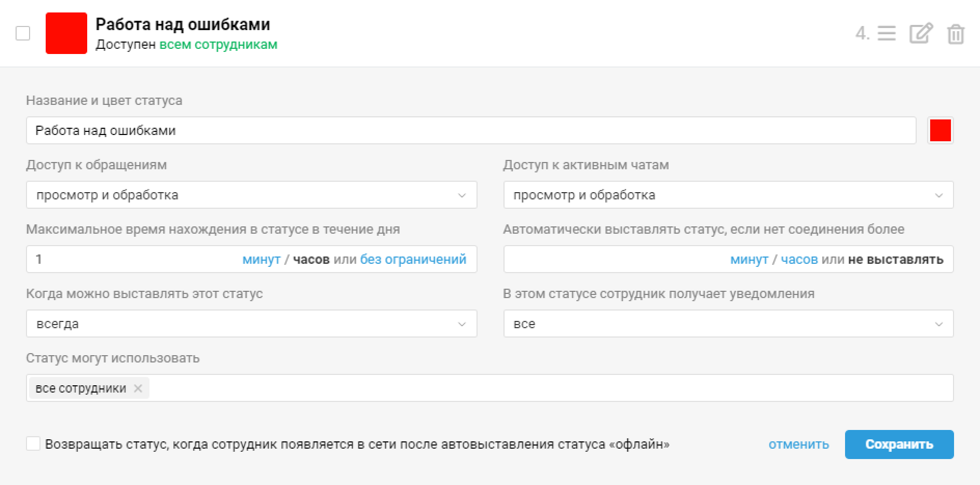Click the reorder lines icon beside 4.

(x=887, y=34)
